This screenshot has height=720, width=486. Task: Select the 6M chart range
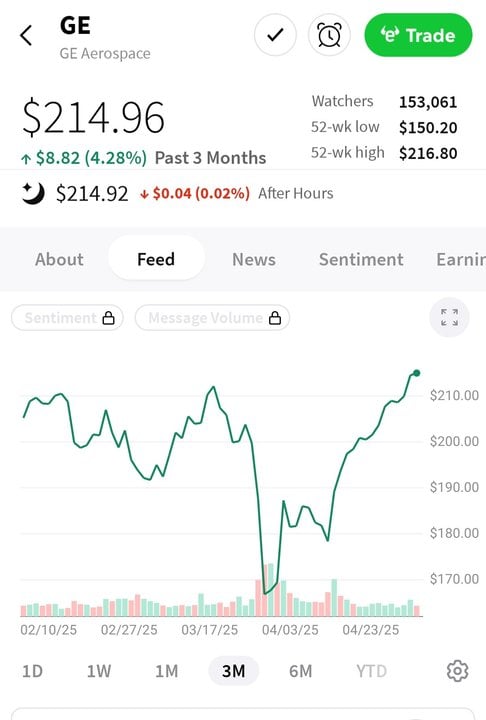(x=300, y=671)
